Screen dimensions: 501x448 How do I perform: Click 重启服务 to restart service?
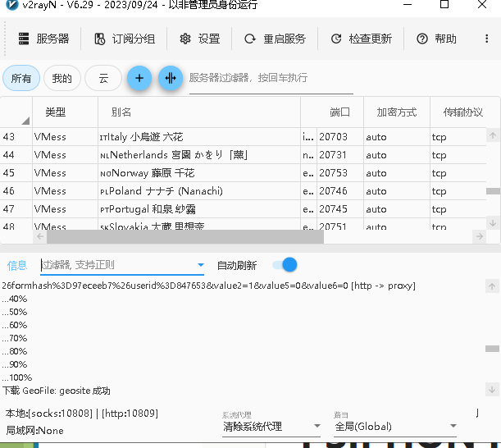click(275, 39)
